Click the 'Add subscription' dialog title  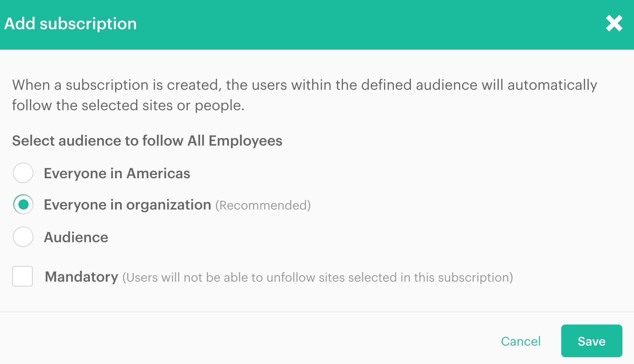click(x=70, y=24)
